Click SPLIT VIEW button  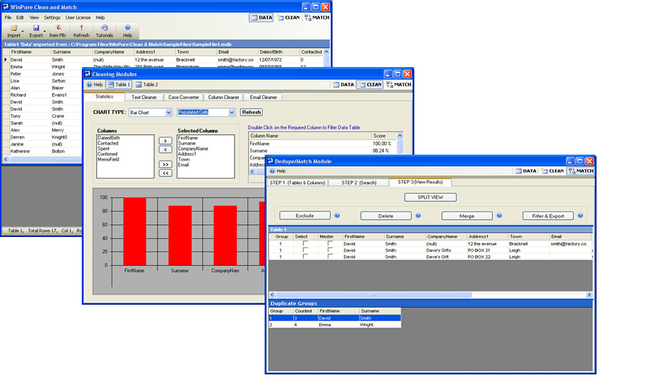[430, 197]
